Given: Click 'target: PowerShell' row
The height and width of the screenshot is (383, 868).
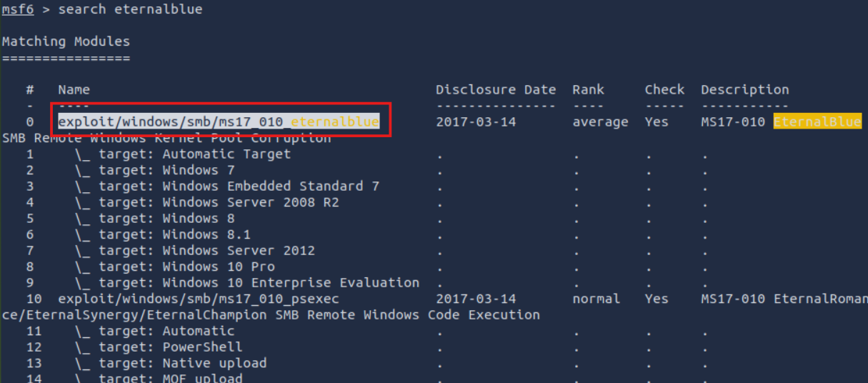Looking at the screenshot, I should pos(171,347).
